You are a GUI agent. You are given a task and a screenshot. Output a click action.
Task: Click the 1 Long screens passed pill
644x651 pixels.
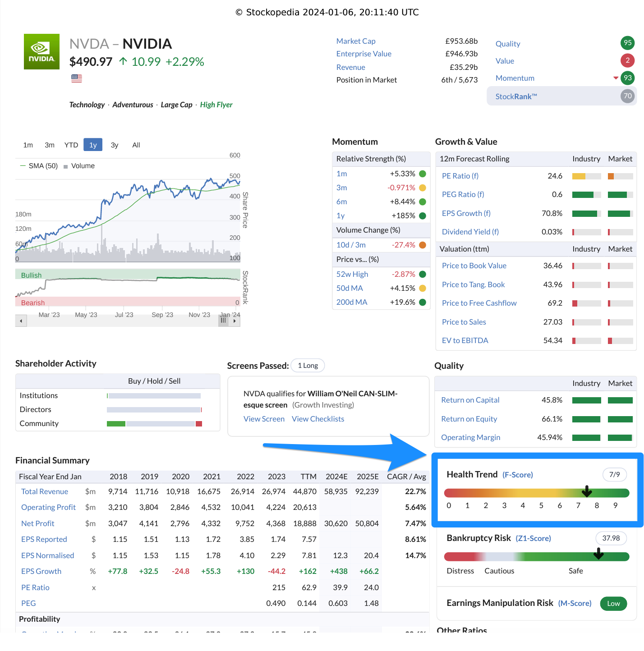pyautogui.click(x=308, y=365)
